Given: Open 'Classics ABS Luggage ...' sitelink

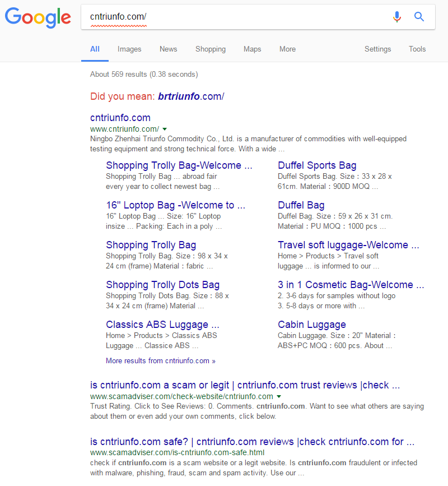Looking at the screenshot, I should (162, 325).
